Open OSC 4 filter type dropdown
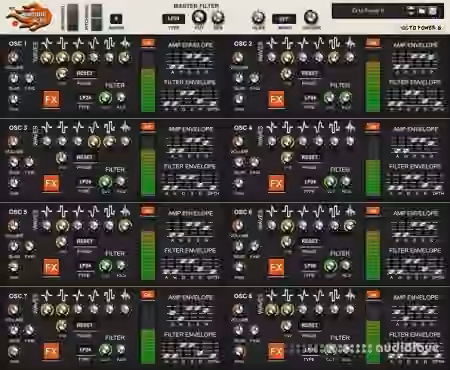Screen dimensions: 450x370 [x=310, y=182]
